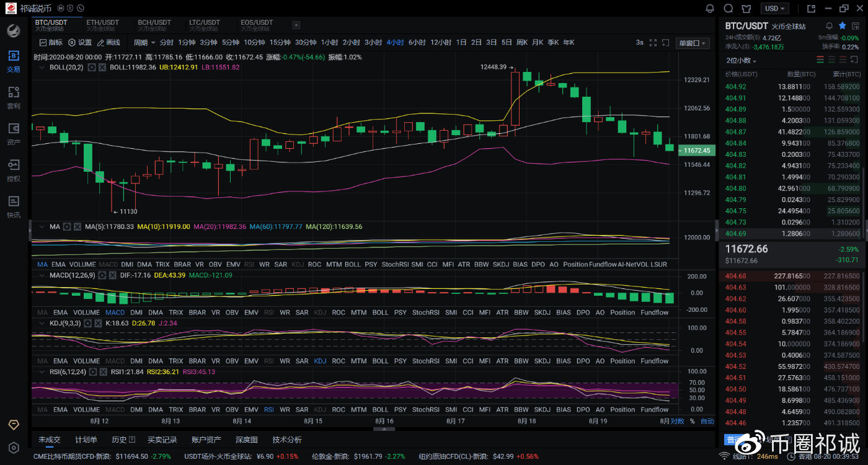The width and height of the screenshot is (868, 465).
Task: Open the 指标 indicators tool
Action: 51,43
